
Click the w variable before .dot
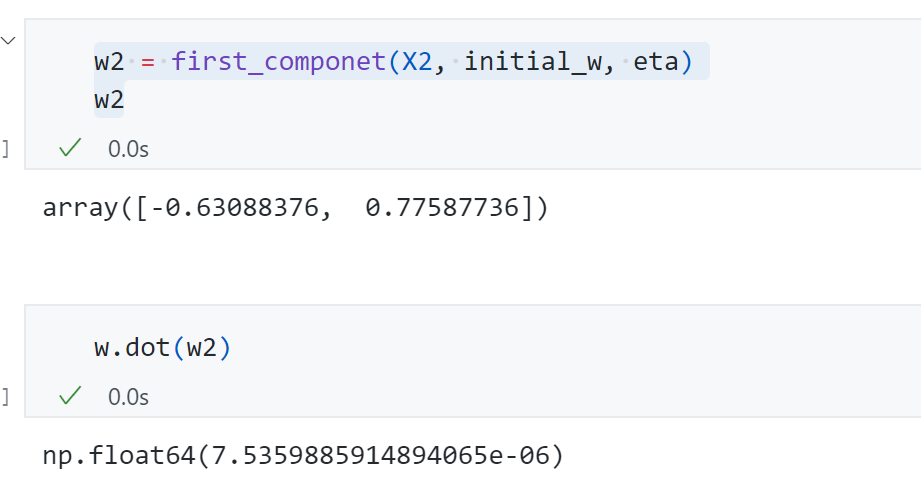(101, 349)
